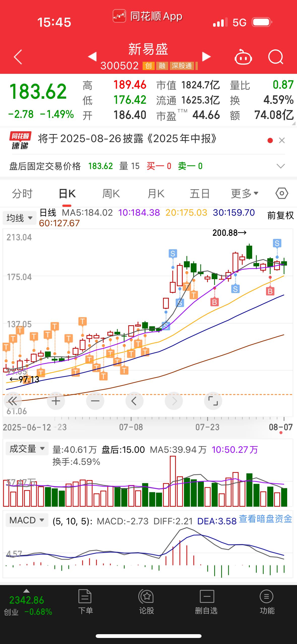Move chart left with arrow button

(134, 401)
